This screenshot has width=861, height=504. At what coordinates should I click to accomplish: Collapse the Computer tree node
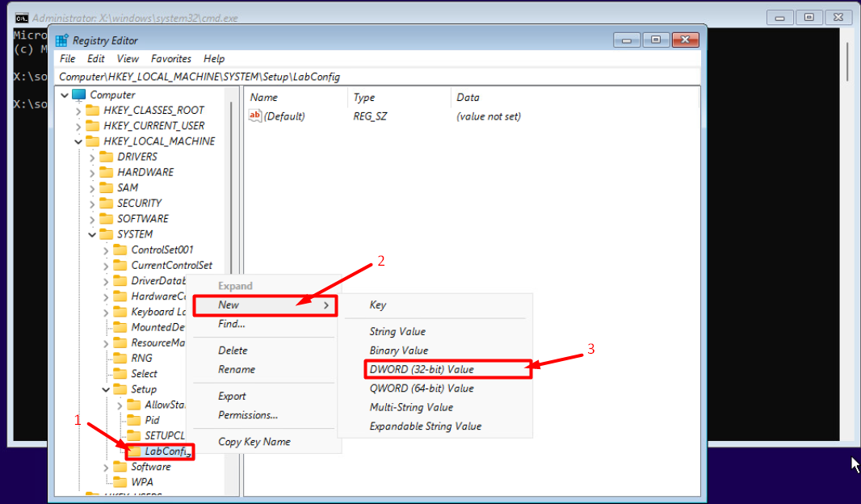65,95
